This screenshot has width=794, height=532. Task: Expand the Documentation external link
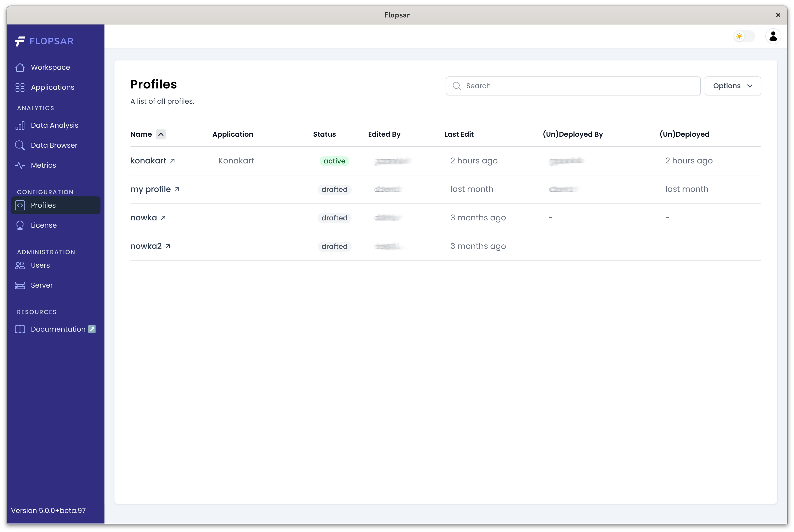point(92,329)
